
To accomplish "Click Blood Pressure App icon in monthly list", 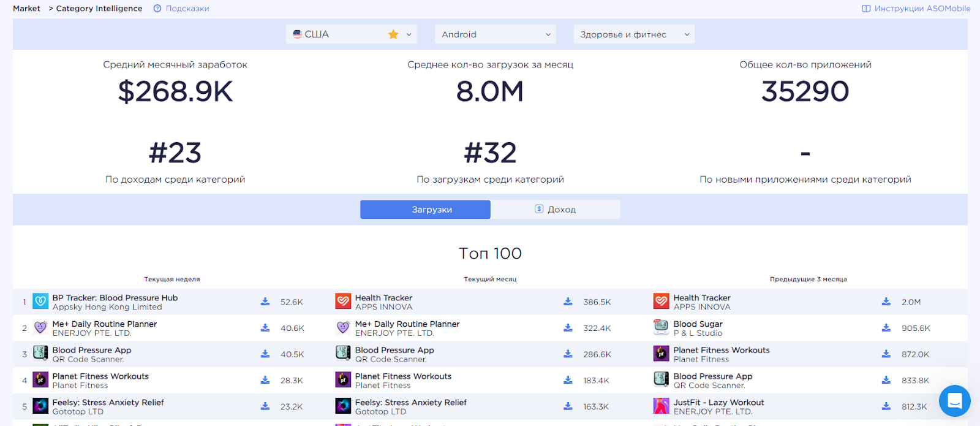I will (343, 354).
